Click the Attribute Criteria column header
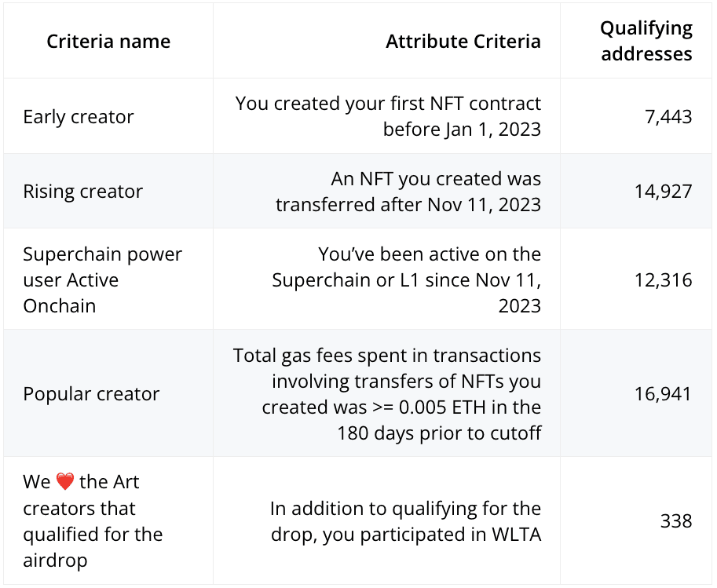 click(463, 41)
